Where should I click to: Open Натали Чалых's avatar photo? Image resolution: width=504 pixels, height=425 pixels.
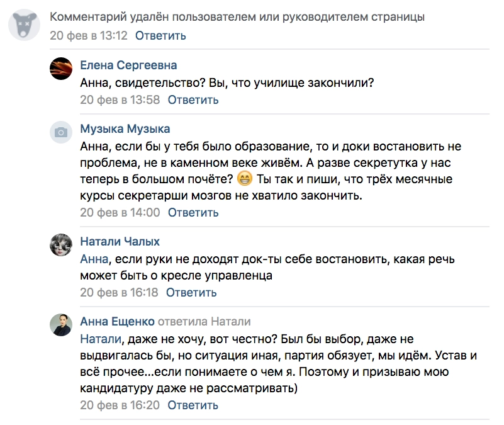[60, 244]
